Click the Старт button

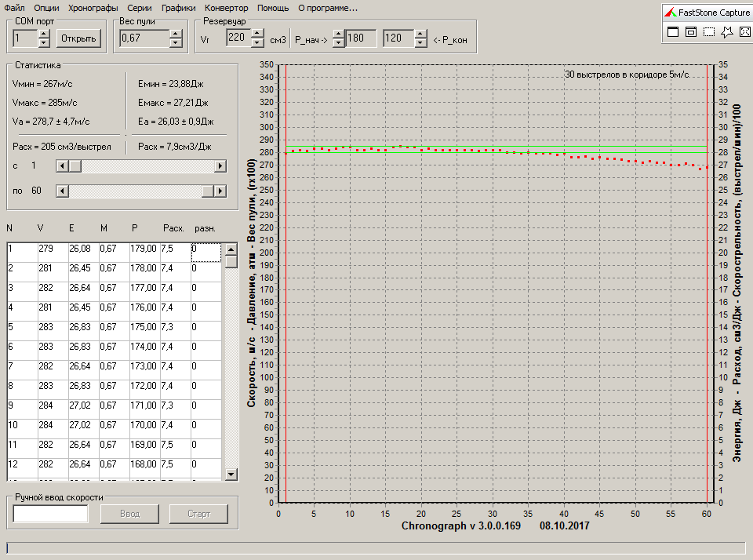click(x=198, y=514)
